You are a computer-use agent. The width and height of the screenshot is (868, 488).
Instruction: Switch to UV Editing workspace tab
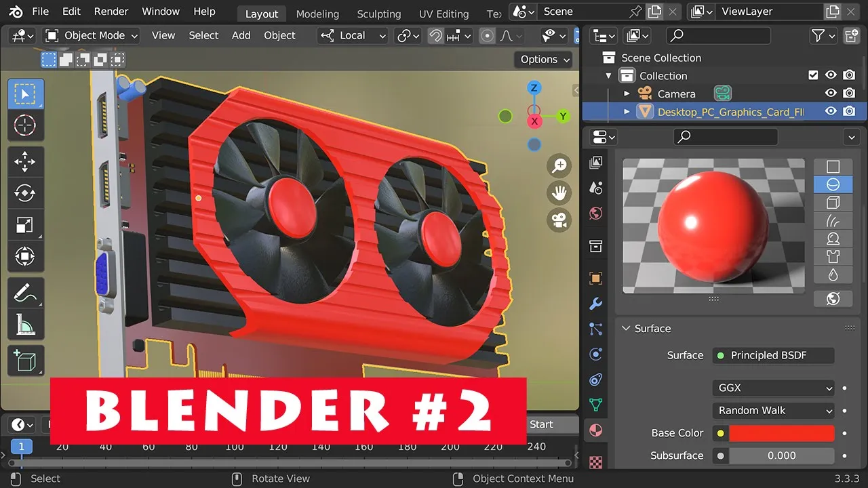[x=443, y=14]
